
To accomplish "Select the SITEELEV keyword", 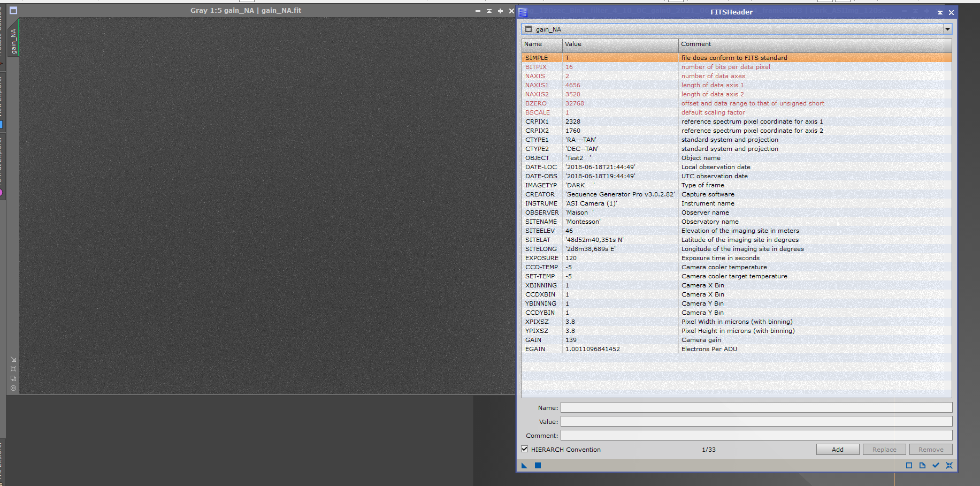I will pos(540,231).
